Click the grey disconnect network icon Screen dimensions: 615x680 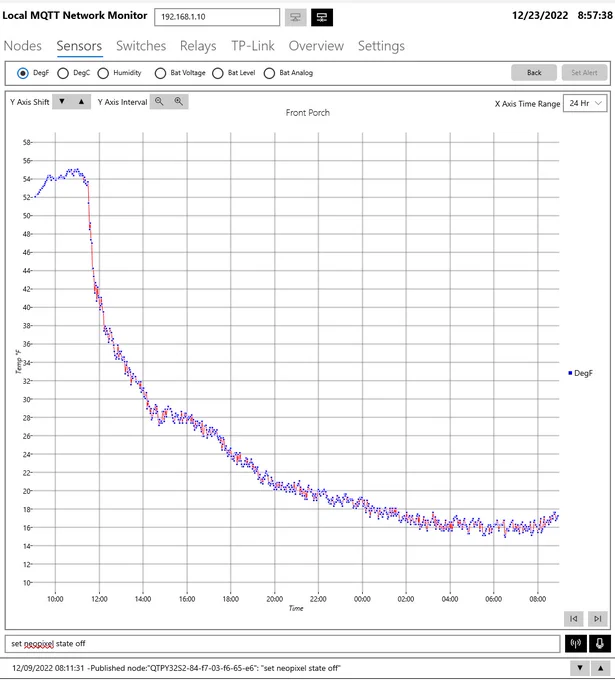coord(295,17)
